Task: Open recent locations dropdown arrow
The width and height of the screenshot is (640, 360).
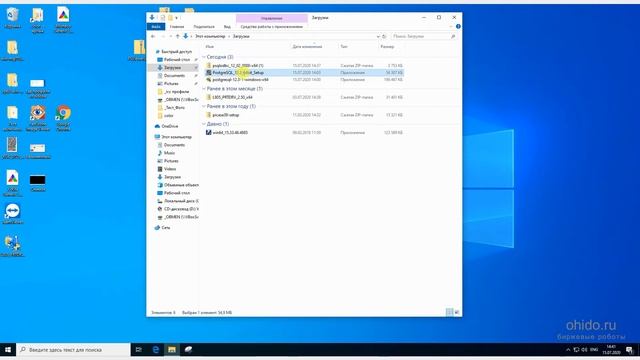Action: click(x=171, y=36)
